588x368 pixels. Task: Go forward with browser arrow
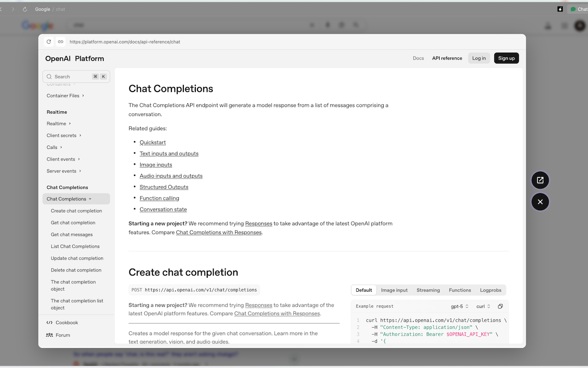click(13, 9)
